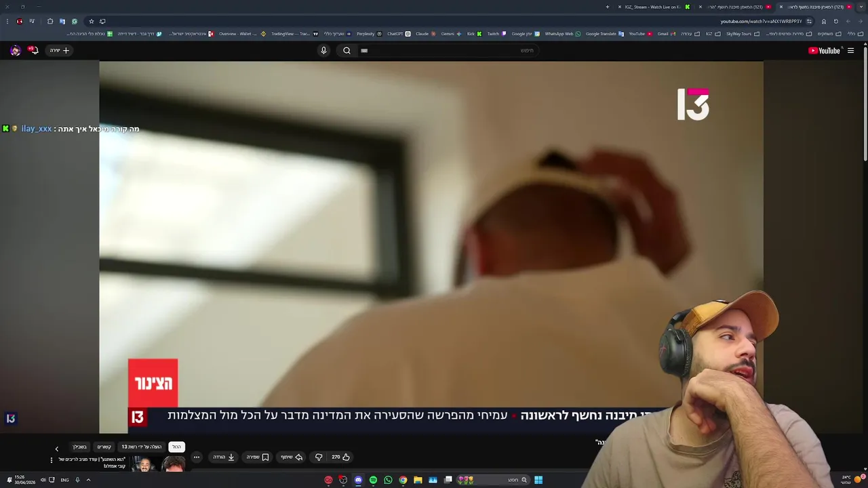The image size is (868, 488).
Task: Open the Kick bookmark
Action: (474, 33)
